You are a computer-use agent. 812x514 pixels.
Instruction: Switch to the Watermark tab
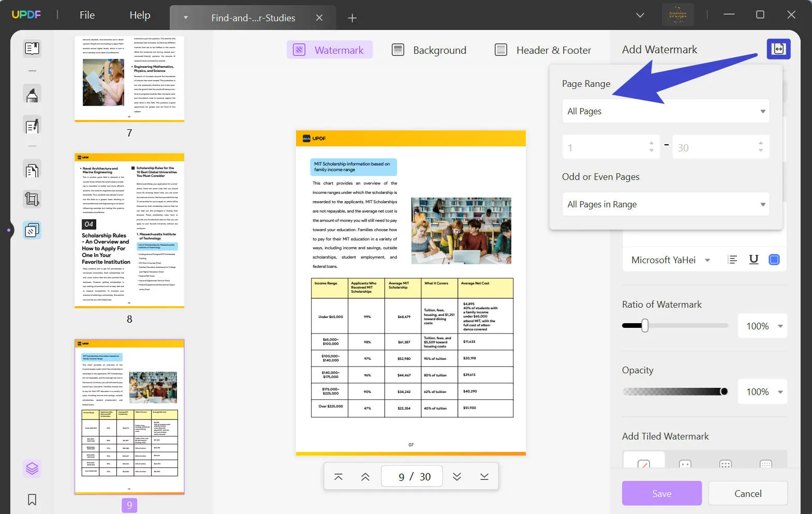tap(330, 50)
